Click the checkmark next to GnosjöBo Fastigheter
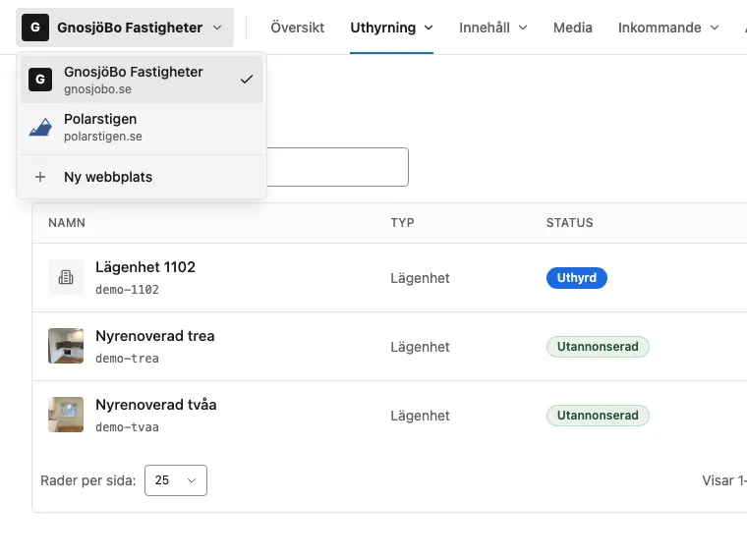The image size is (747, 560). (x=247, y=80)
